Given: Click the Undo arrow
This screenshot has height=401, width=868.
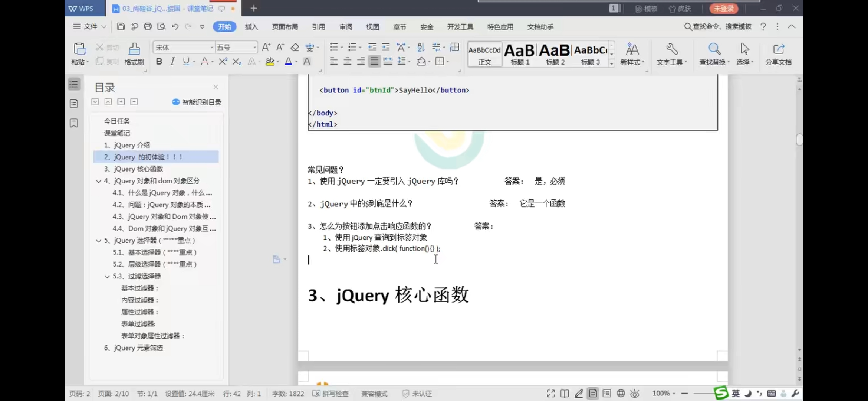Looking at the screenshot, I should pyautogui.click(x=175, y=26).
